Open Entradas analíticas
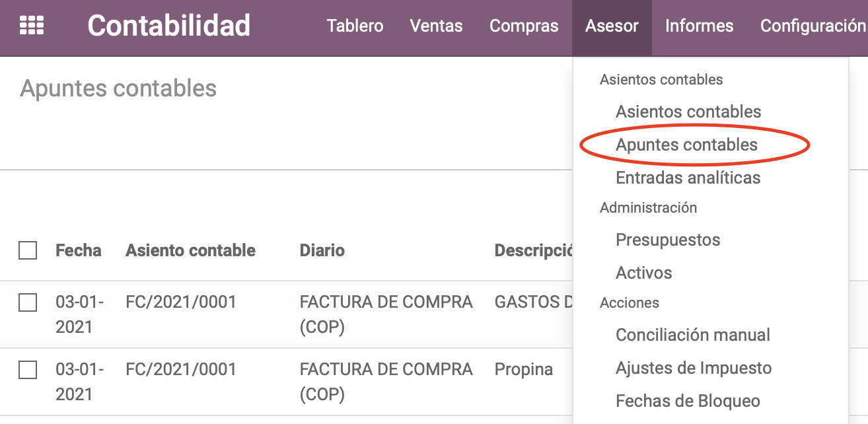This screenshot has height=424, width=868. (x=688, y=178)
